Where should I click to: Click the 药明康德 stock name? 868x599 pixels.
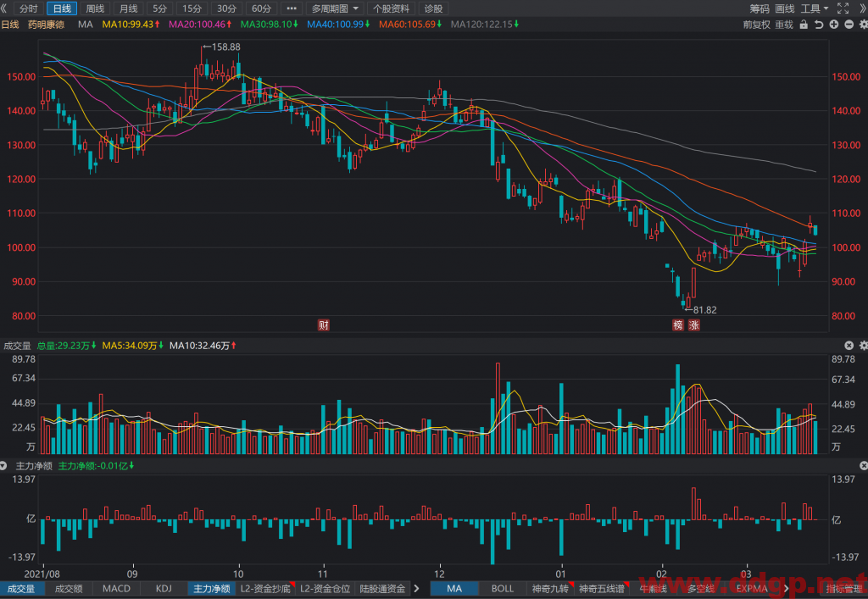click(x=46, y=25)
